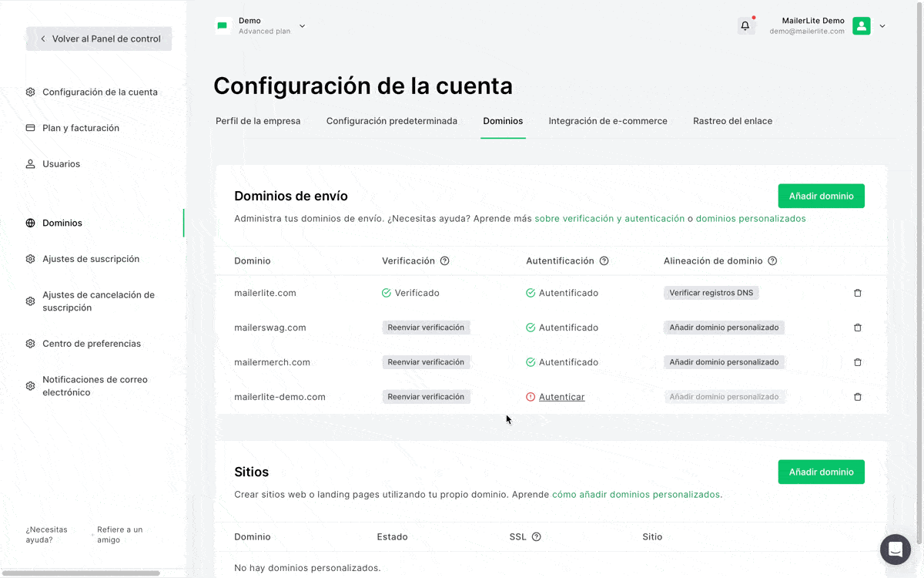This screenshot has width=924, height=578.
Task: Open sobre verificación y autenticación link
Action: point(610,219)
